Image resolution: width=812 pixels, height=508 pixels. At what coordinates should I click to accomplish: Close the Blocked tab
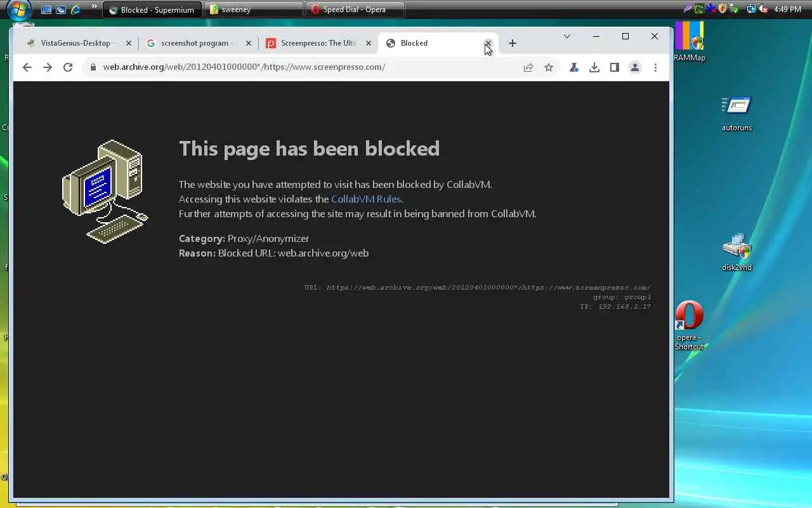(x=488, y=43)
